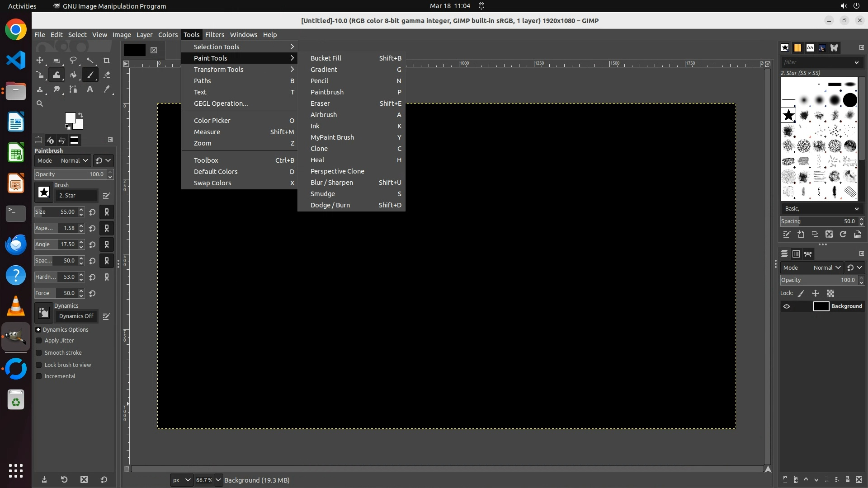
Task: Select the Crop tool in toolbox
Action: (107, 60)
